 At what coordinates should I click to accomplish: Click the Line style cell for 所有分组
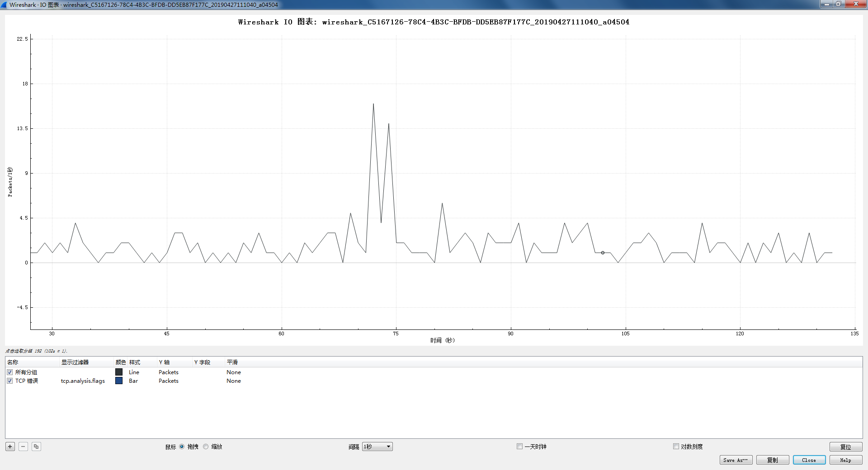tap(134, 372)
